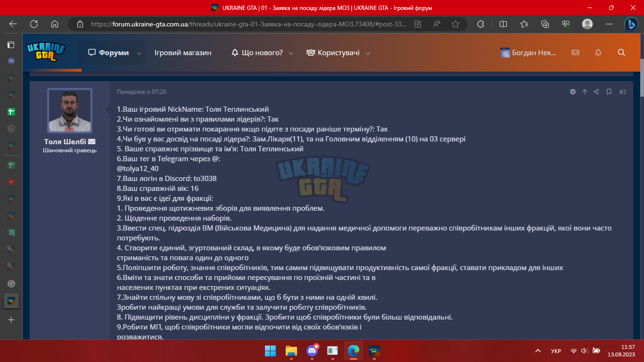
Task: Open the Форуми navigation tab
Action: click(x=108, y=53)
